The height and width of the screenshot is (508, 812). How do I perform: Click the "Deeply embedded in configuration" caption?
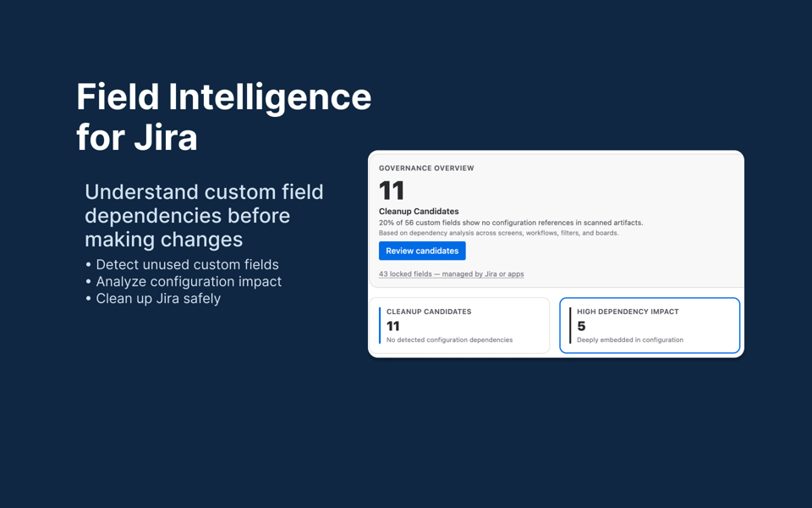click(x=630, y=340)
